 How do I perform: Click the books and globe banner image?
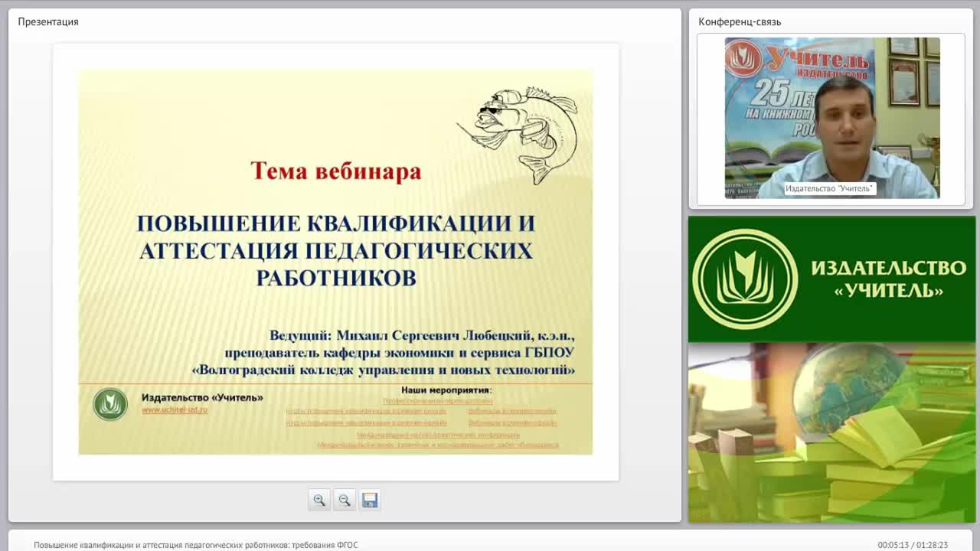pos(831,432)
